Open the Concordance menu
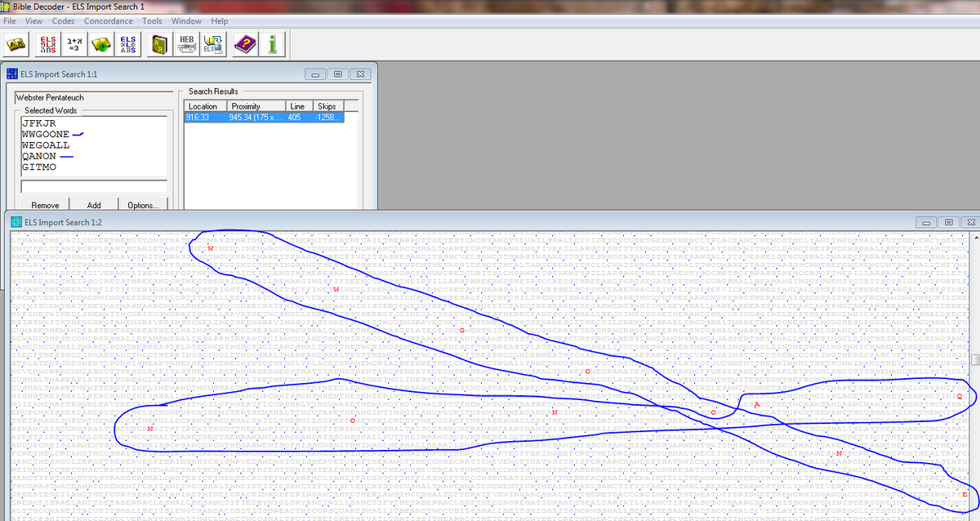Screen dimensions: 980x521 click(x=109, y=20)
